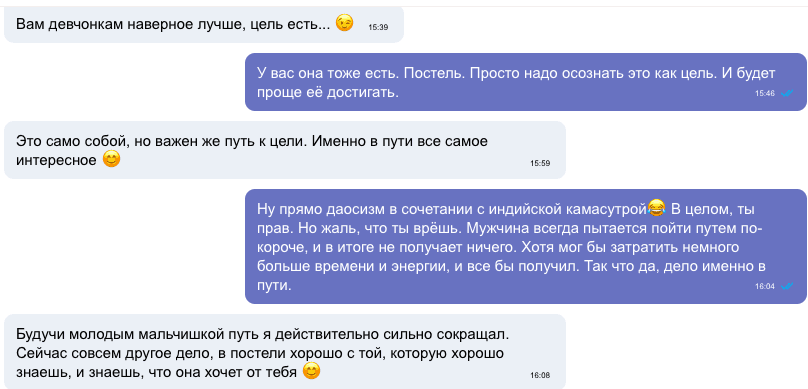Select the message starting "Это само собой"
Screen dimensions: 808x389
click(x=285, y=150)
